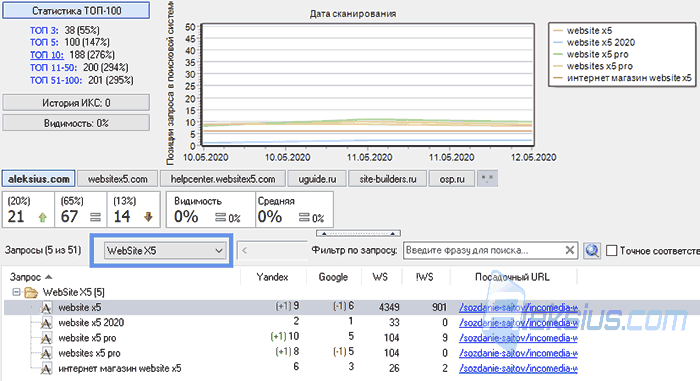700x381 pixels.
Task: Click legend color line for 'website x5 pro'
Action: [558, 54]
